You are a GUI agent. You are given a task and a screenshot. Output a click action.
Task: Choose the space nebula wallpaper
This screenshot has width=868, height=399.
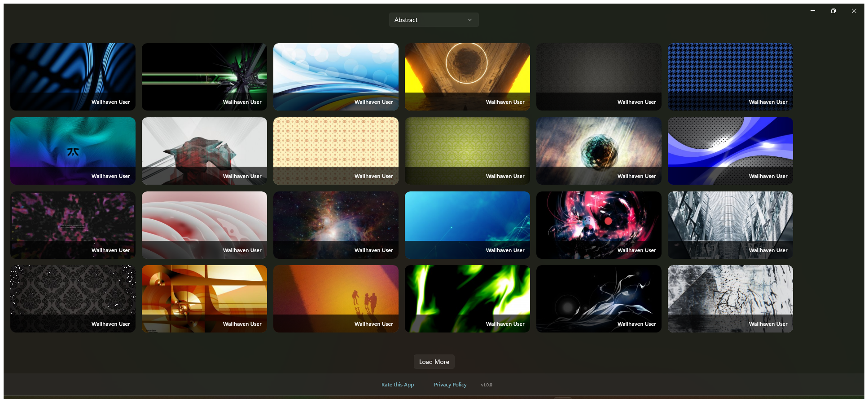point(336,225)
